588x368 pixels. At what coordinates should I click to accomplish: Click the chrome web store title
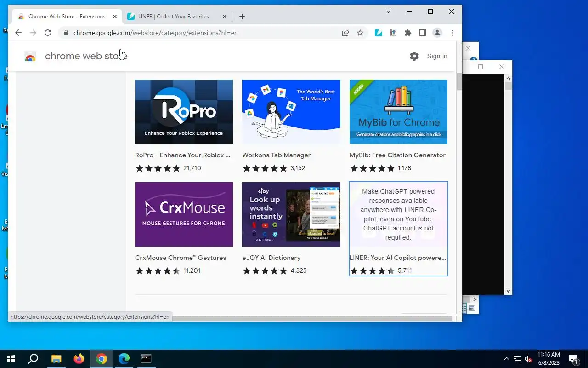pyautogui.click(x=86, y=56)
